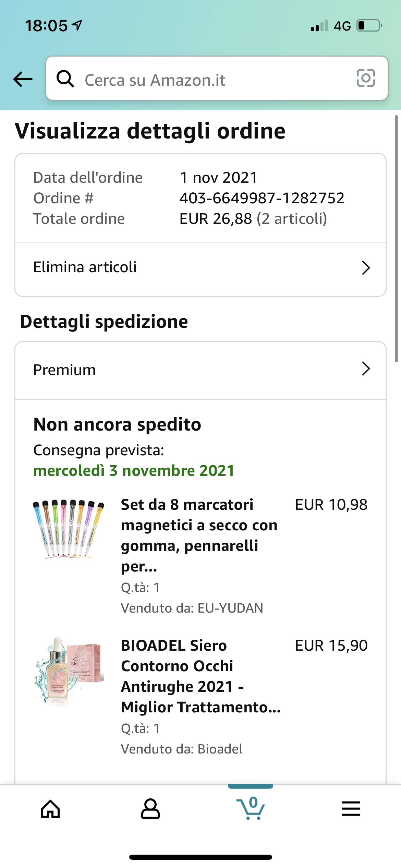
Task: Open the BIOADEL serum product thumbnail
Action: [69, 670]
